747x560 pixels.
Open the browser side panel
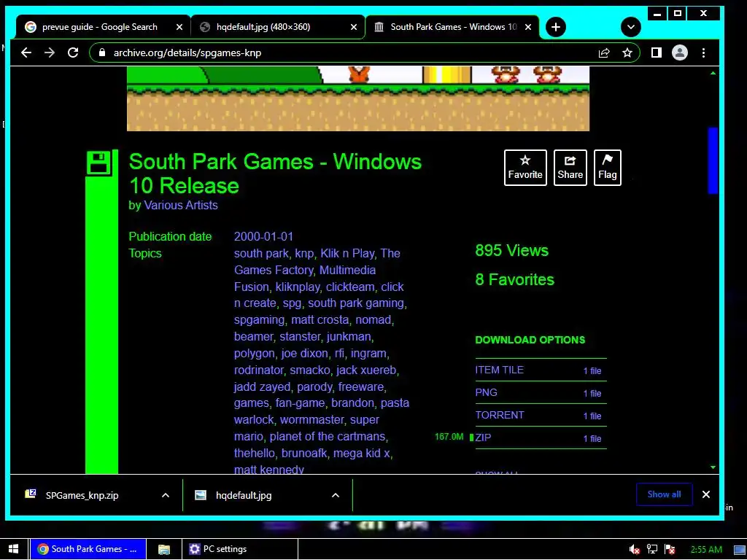[657, 52]
